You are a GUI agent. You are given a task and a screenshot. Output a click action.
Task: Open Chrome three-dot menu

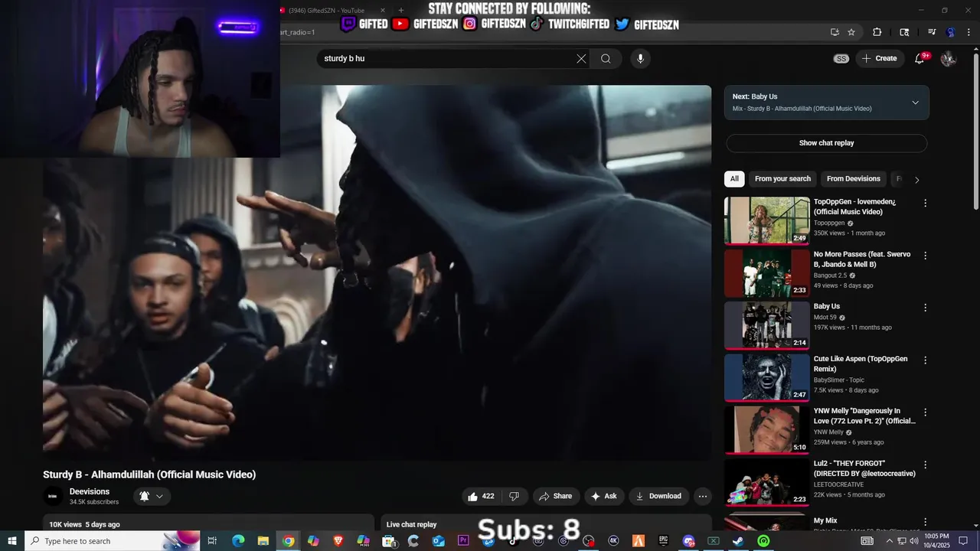click(x=969, y=32)
